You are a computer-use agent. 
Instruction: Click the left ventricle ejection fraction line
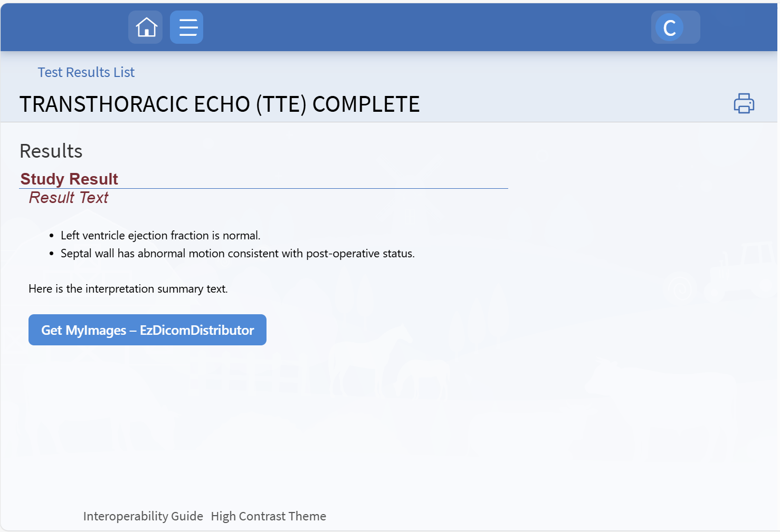(160, 236)
